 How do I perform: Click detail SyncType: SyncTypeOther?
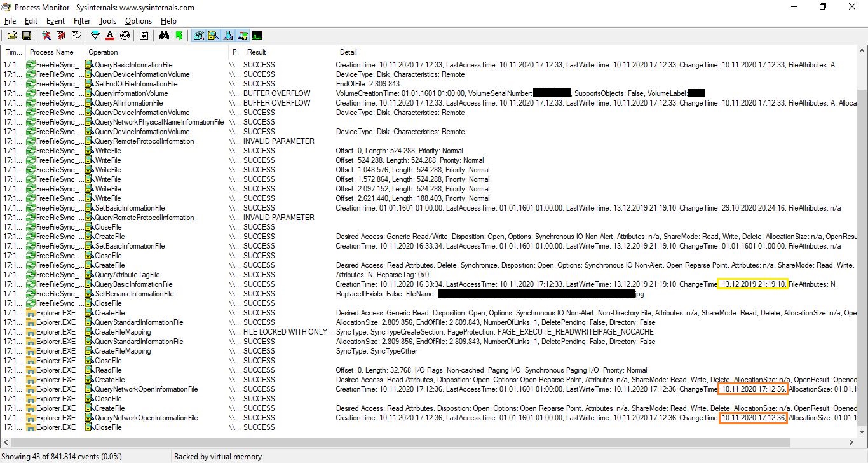377,351
